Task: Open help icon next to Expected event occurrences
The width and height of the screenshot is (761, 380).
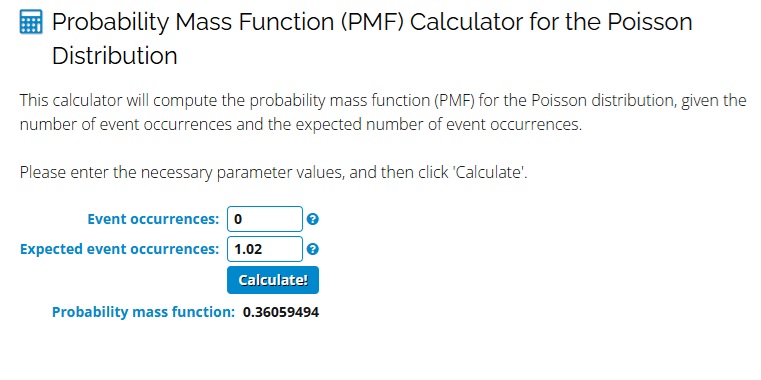Action: [x=313, y=249]
